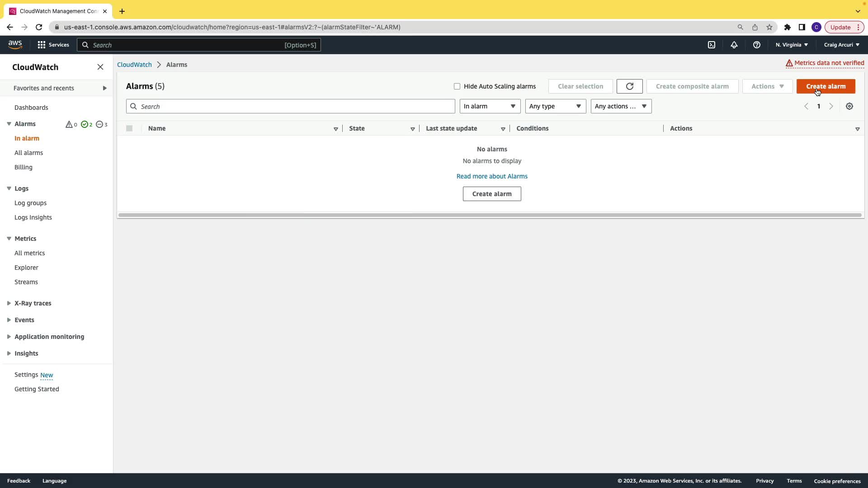Image resolution: width=868 pixels, height=488 pixels.
Task: Open the N. Virginia region menu
Action: click(x=792, y=45)
